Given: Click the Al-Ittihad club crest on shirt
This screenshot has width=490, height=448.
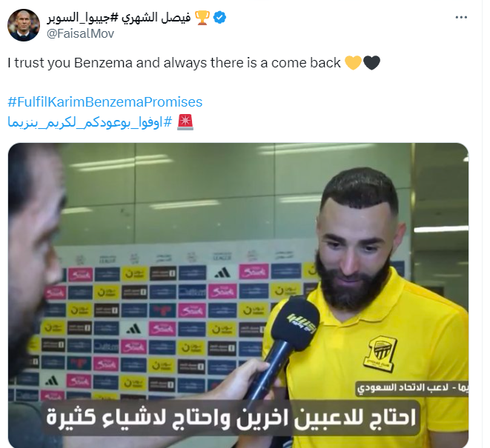Looking at the screenshot, I should [x=380, y=353].
